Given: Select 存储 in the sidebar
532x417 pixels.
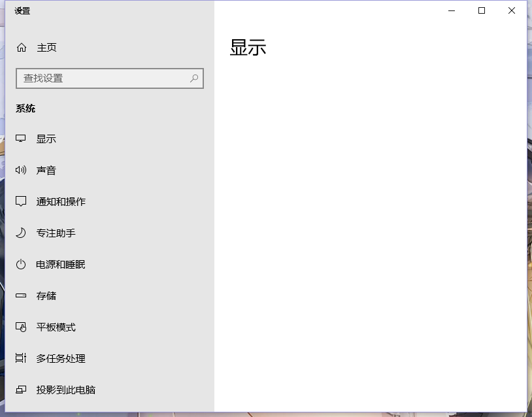Looking at the screenshot, I should 46,295.
